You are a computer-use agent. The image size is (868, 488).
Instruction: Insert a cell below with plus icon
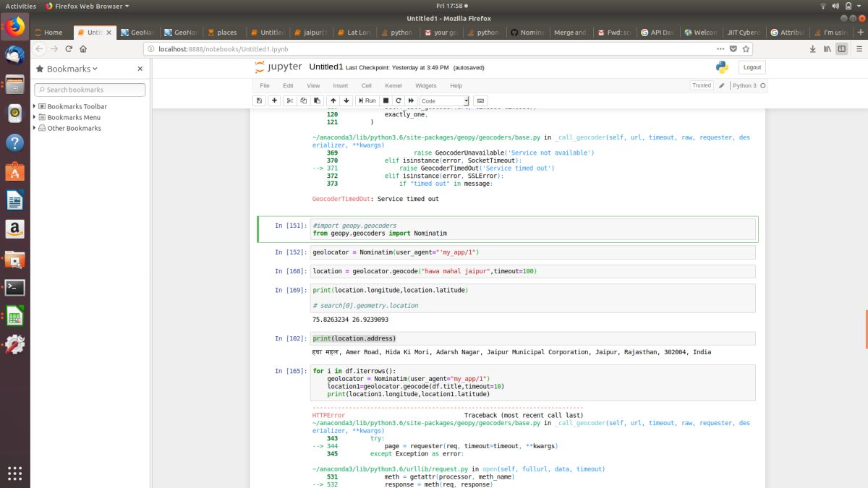click(x=274, y=100)
